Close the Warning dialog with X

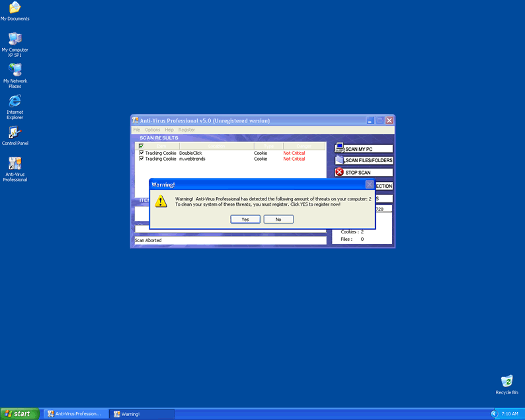[x=370, y=185]
